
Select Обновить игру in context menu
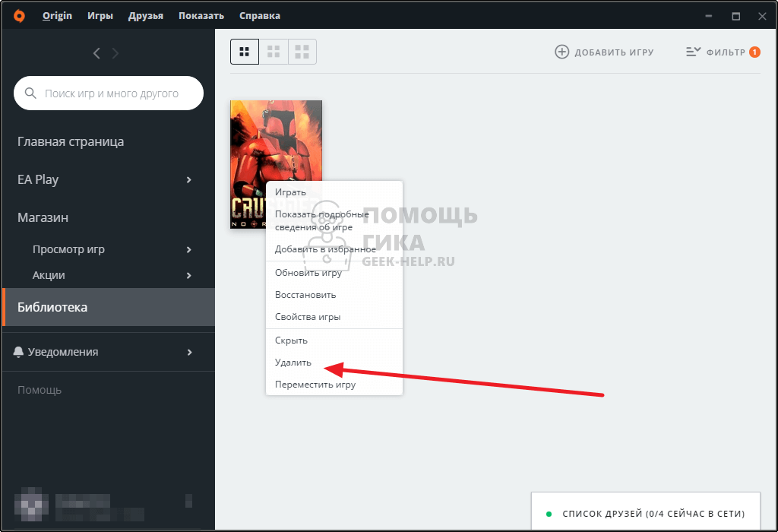click(334, 272)
